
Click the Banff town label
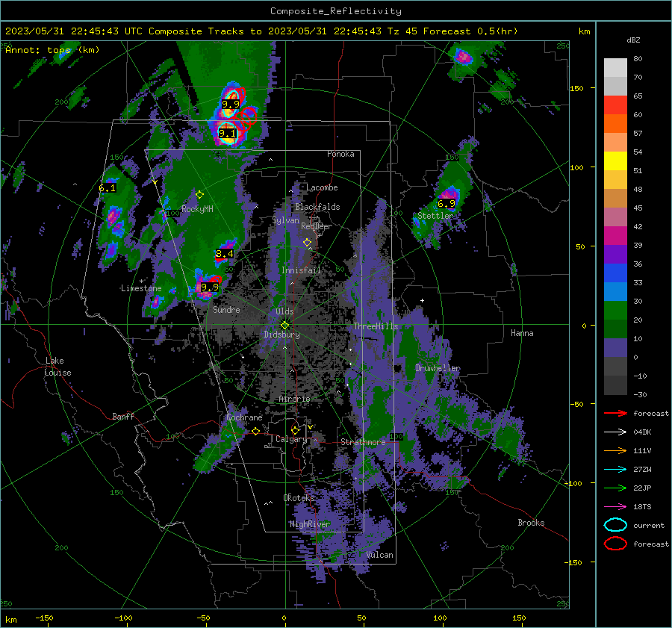coord(123,416)
